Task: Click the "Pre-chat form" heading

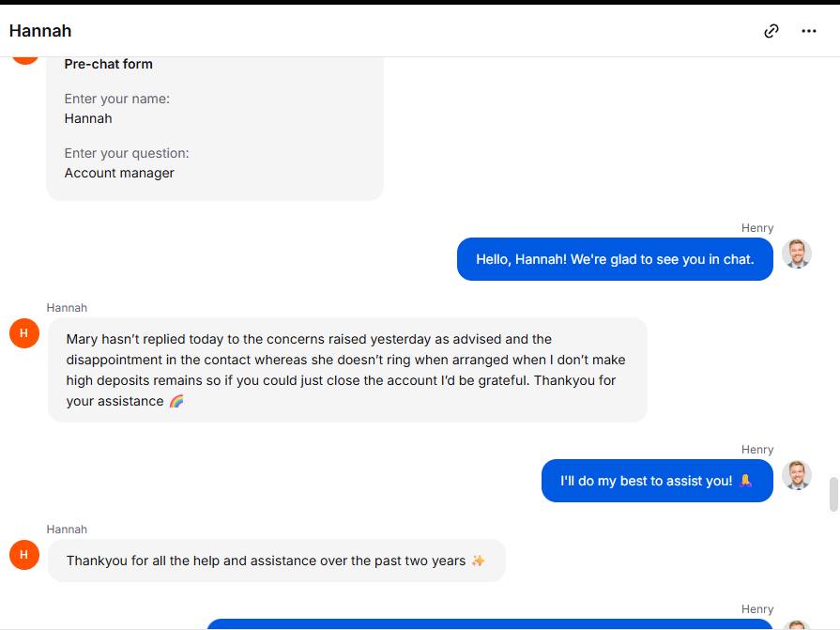Action: 109,64
